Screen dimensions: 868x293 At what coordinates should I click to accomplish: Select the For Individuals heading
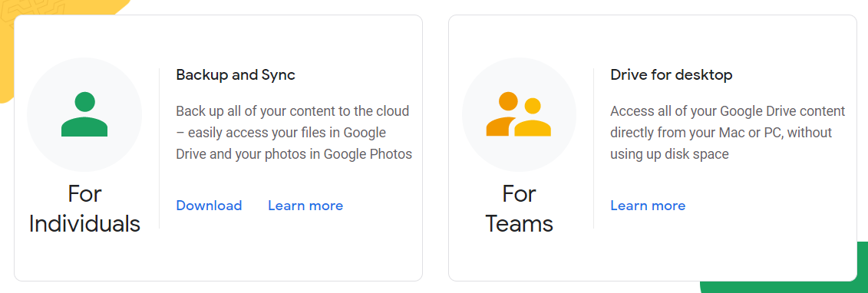click(x=84, y=209)
